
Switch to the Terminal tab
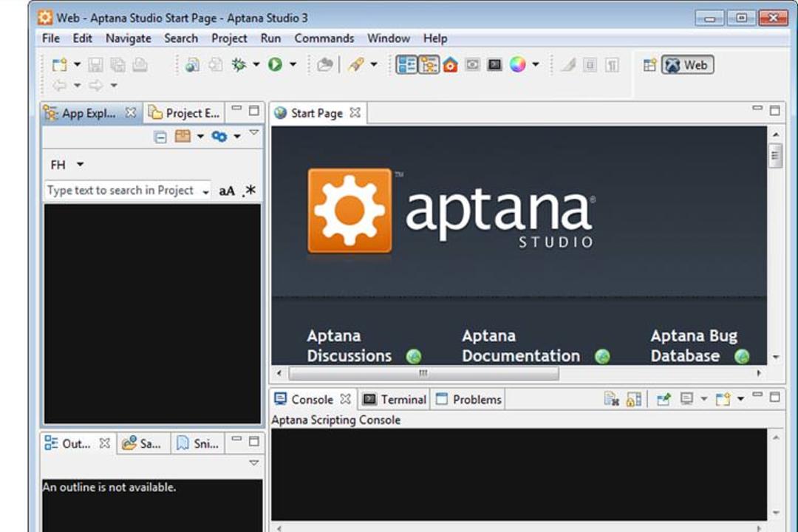394,400
